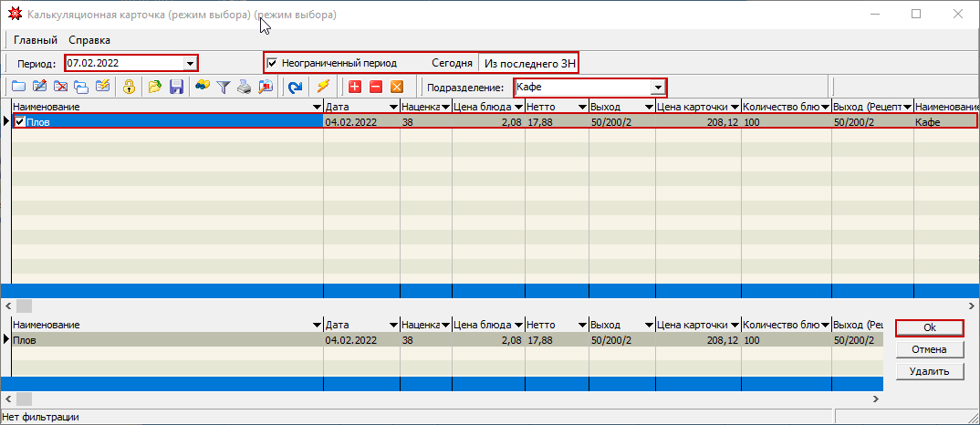Click the blue refresh arrow icon

(295, 88)
